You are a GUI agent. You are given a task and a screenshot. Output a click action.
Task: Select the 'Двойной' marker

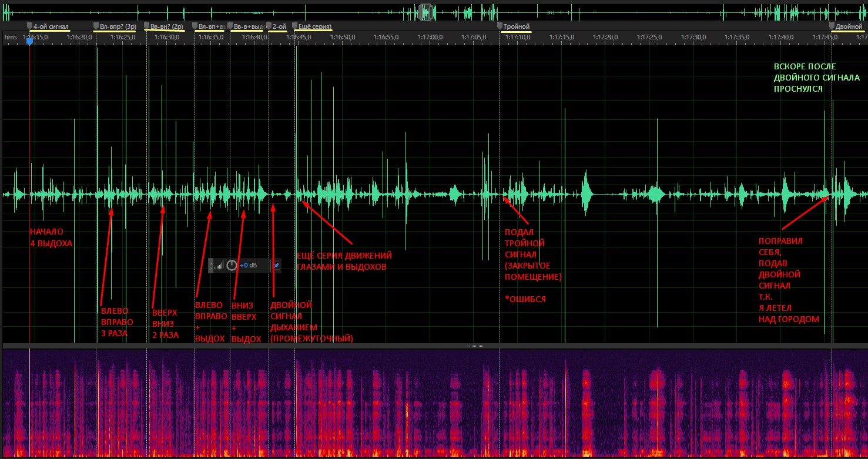click(846, 26)
